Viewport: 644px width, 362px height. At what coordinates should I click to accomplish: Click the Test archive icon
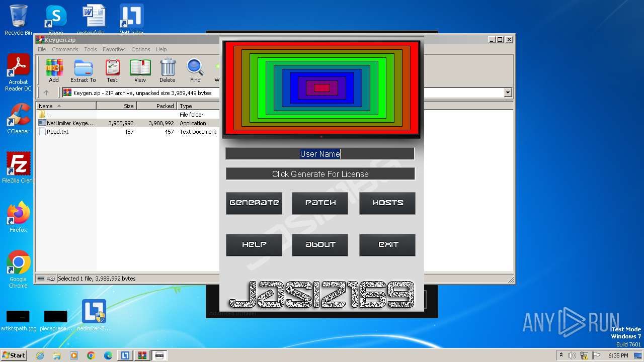112,71
